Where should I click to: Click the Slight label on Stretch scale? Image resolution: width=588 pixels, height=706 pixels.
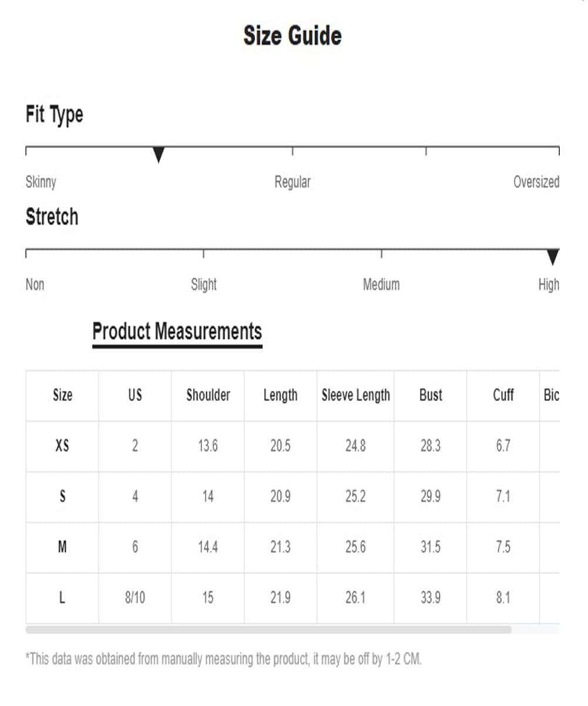[x=203, y=285]
